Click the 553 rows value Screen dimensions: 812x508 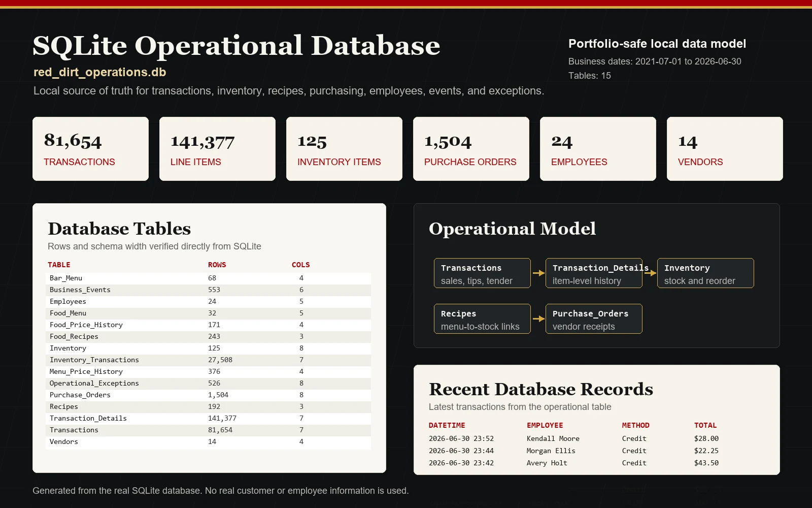point(214,290)
